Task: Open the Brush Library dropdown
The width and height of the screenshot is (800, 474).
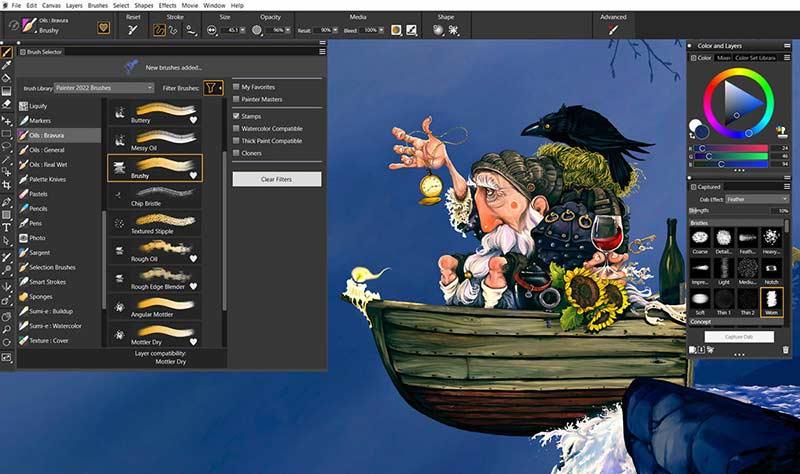Action: 104,88
